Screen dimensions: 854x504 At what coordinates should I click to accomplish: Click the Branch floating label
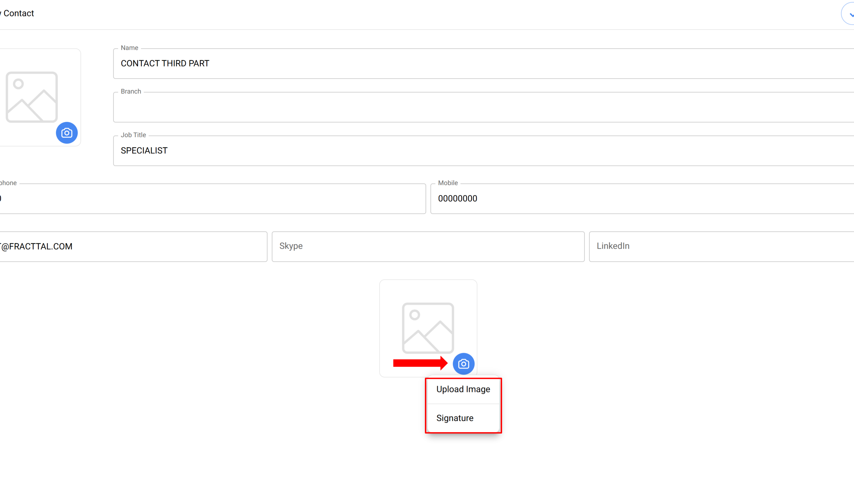pyautogui.click(x=131, y=91)
